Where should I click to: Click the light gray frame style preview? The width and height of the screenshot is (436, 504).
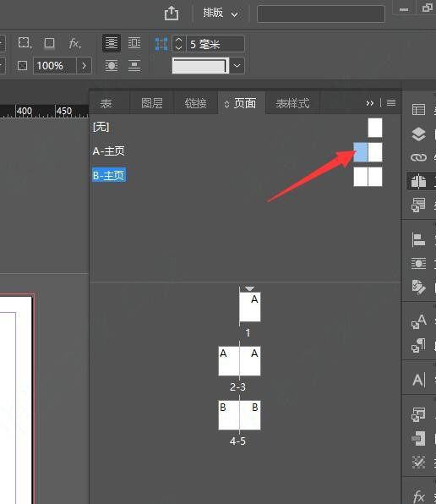(x=200, y=66)
